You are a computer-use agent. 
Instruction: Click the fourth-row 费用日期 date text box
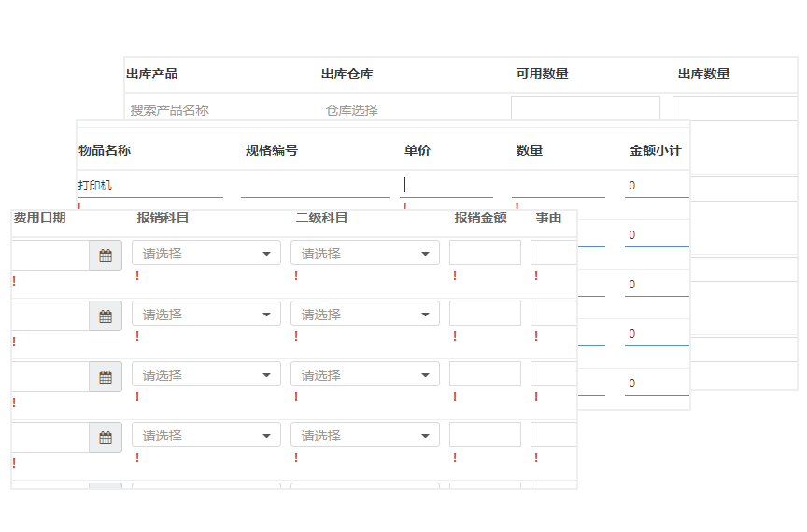point(50,438)
